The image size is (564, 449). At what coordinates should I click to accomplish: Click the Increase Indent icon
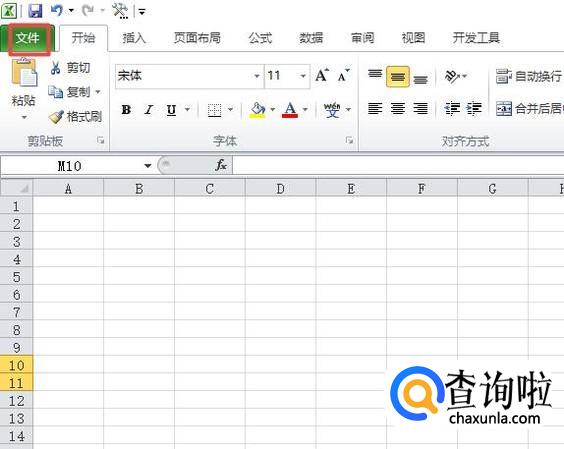click(x=474, y=108)
